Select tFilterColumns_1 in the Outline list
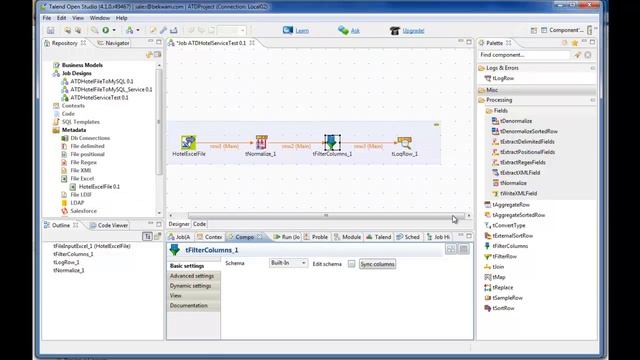 click(73, 254)
